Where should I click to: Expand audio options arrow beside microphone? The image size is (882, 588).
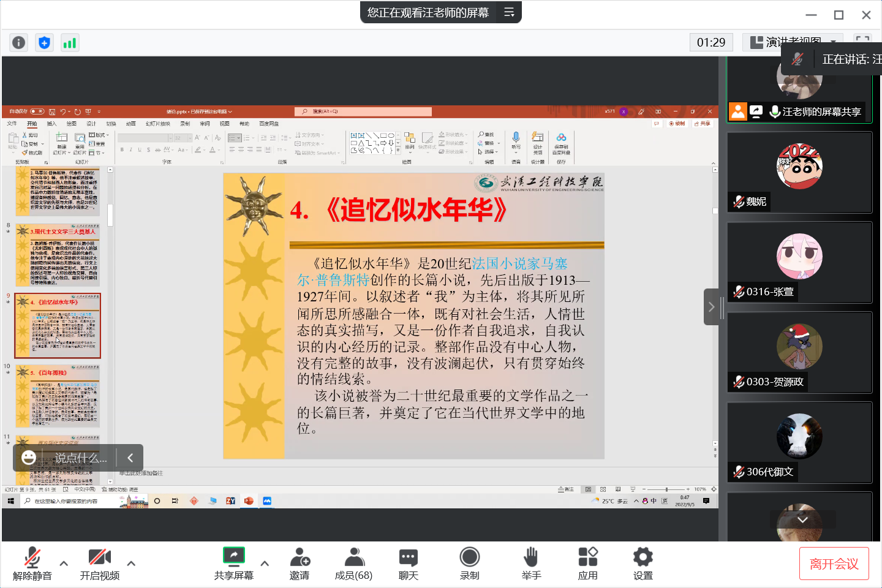tap(64, 563)
